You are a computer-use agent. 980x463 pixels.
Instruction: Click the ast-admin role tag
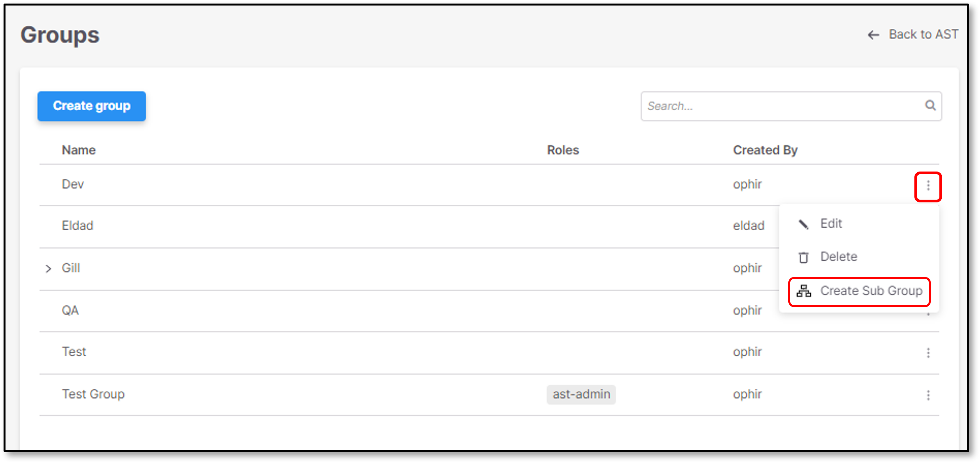pos(581,394)
